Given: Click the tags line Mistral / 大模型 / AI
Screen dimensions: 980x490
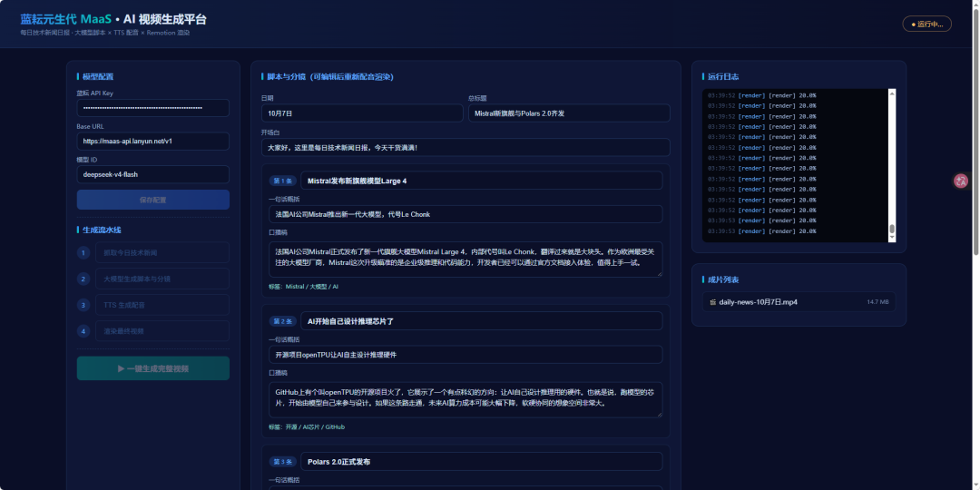Looking at the screenshot, I should pyautogui.click(x=303, y=286).
